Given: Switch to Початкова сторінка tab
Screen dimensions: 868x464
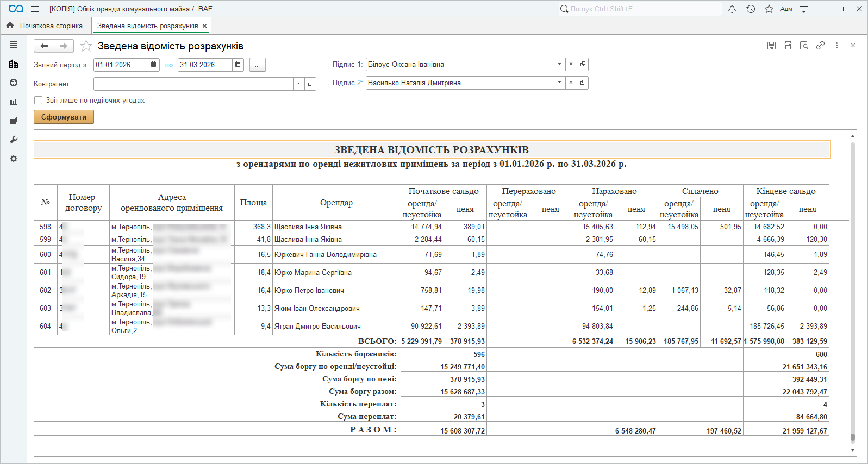Looking at the screenshot, I should tap(46, 26).
